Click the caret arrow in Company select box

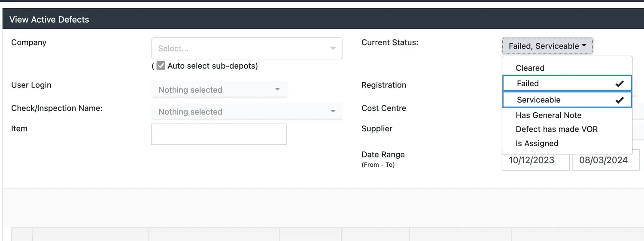(333, 48)
